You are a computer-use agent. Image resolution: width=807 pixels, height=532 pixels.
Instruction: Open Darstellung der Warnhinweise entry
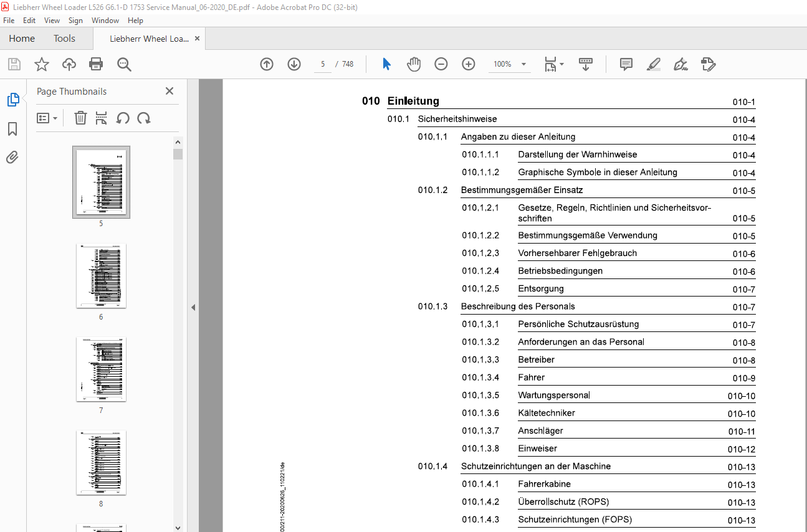(578, 154)
